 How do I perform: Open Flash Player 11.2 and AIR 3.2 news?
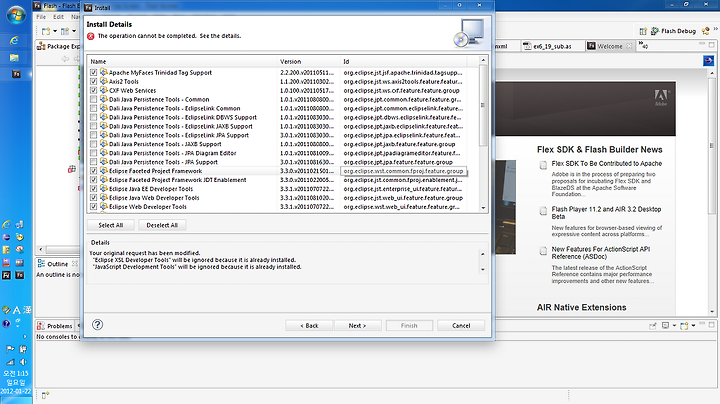coord(606,213)
